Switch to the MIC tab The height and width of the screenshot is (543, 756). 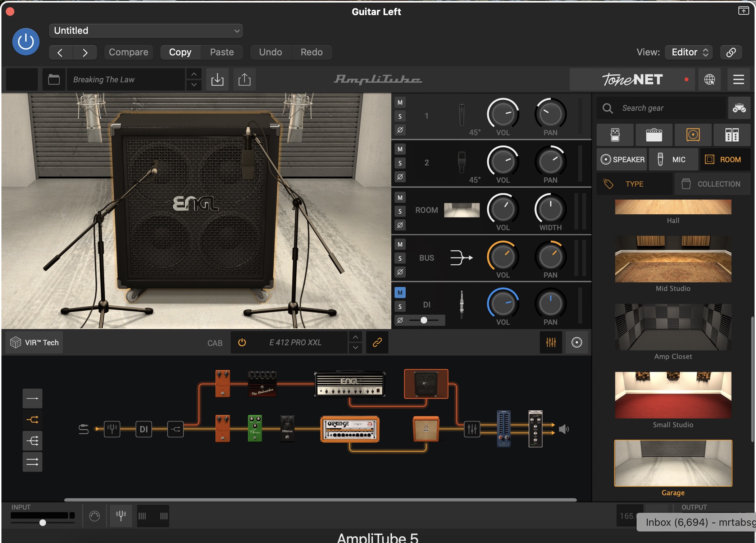click(x=674, y=159)
